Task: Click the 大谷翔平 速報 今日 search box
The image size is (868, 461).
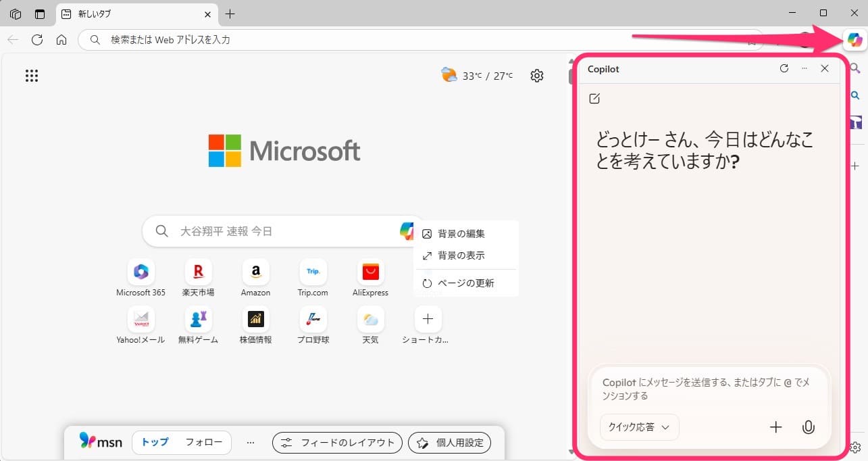Action: pyautogui.click(x=284, y=231)
